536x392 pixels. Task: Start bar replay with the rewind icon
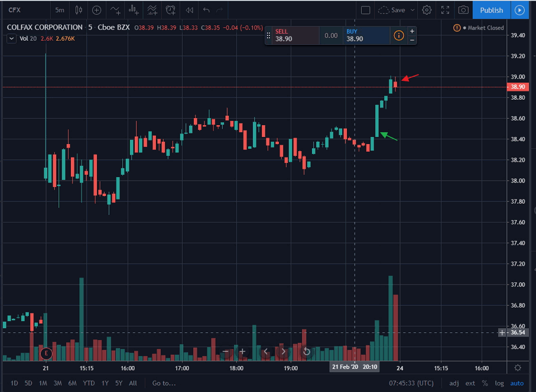pos(189,10)
